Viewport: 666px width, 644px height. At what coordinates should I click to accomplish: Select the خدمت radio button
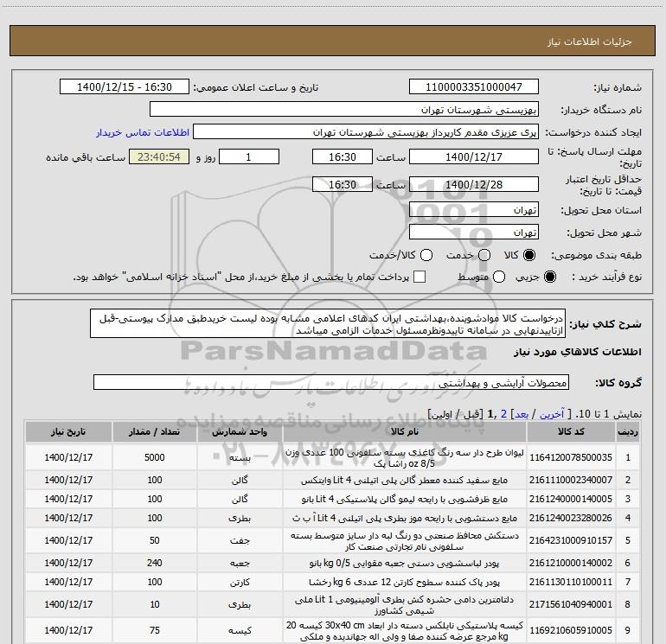point(484,255)
